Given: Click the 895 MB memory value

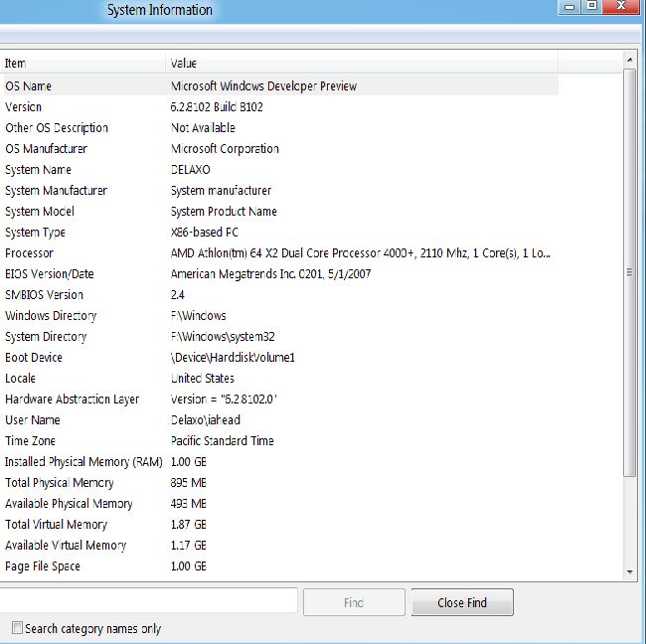Looking at the screenshot, I should coord(188,482).
